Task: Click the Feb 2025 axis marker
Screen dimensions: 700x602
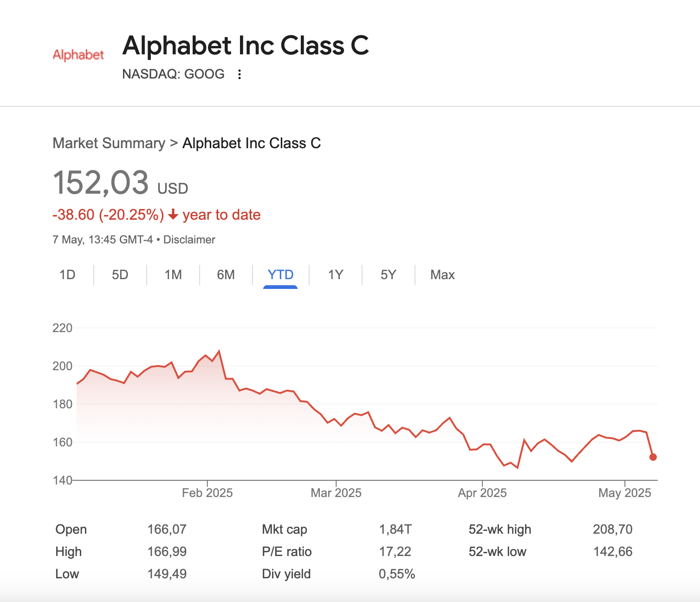Action: pos(207,493)
